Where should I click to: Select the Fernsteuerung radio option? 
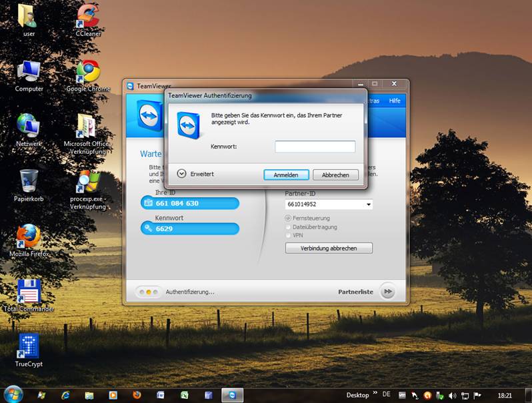(x=288, y=218)
